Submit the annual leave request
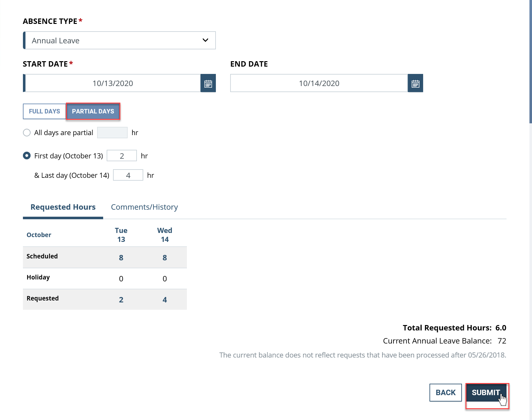Image resolution: width=532 pixels, height=420 pixels. click(486, 393)
